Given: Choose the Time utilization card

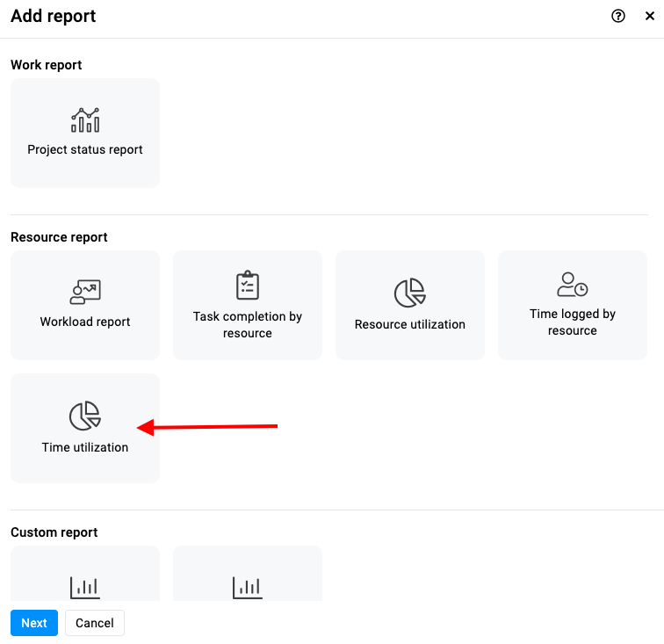Looking at the screenshot, I should coord(85,428).
